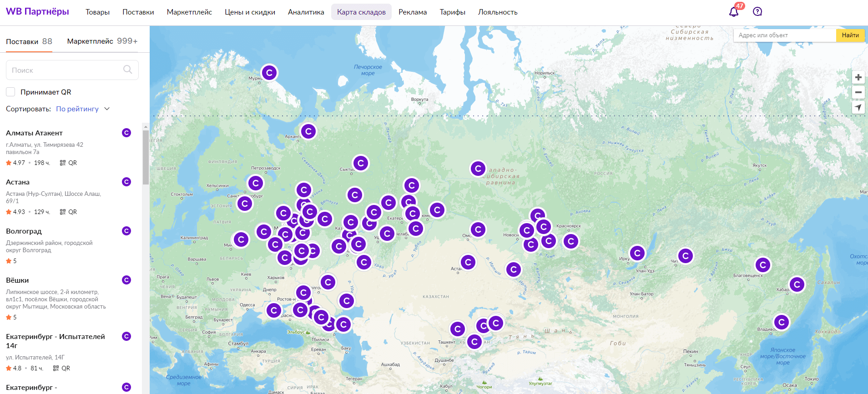
Task: Select warehouse marker at Красноярск
Action: click(x=571, y=241)
